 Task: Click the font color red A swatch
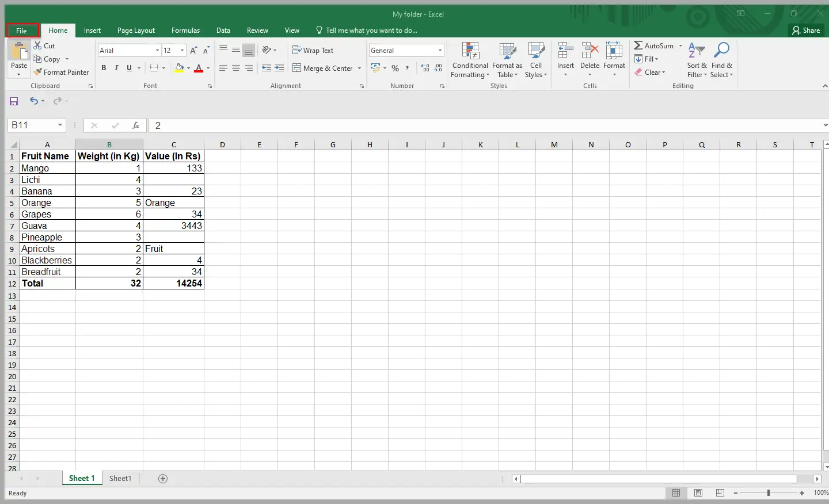pyautogui.click(x=199, y=68)
